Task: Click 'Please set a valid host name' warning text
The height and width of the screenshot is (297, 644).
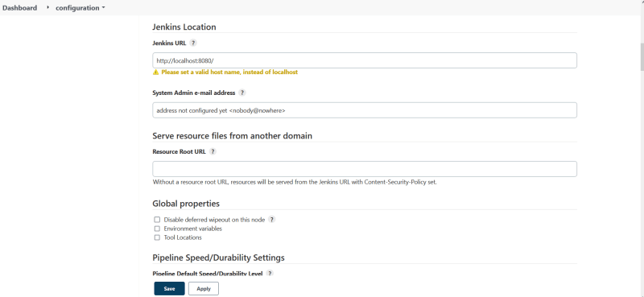Action: [229, 72]
